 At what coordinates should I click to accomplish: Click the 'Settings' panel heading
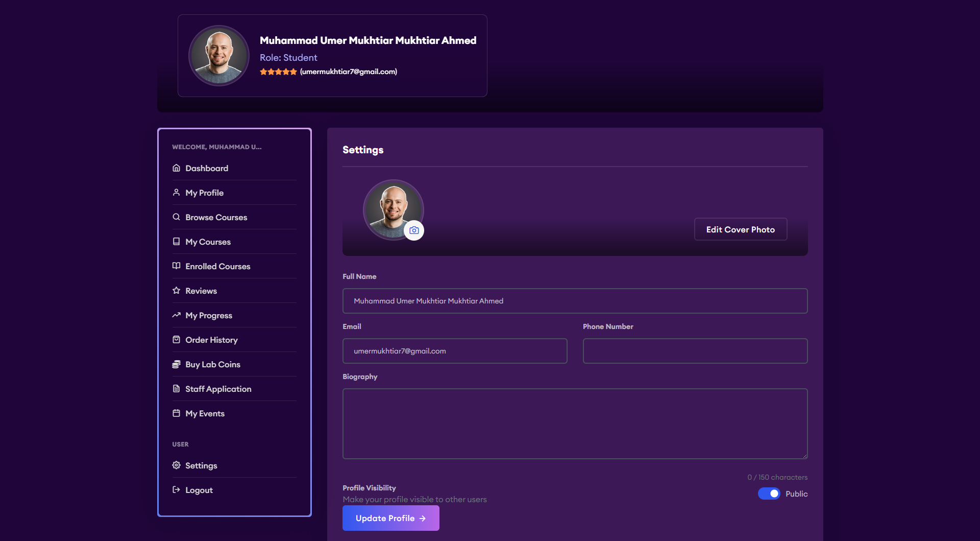point(363,150)
